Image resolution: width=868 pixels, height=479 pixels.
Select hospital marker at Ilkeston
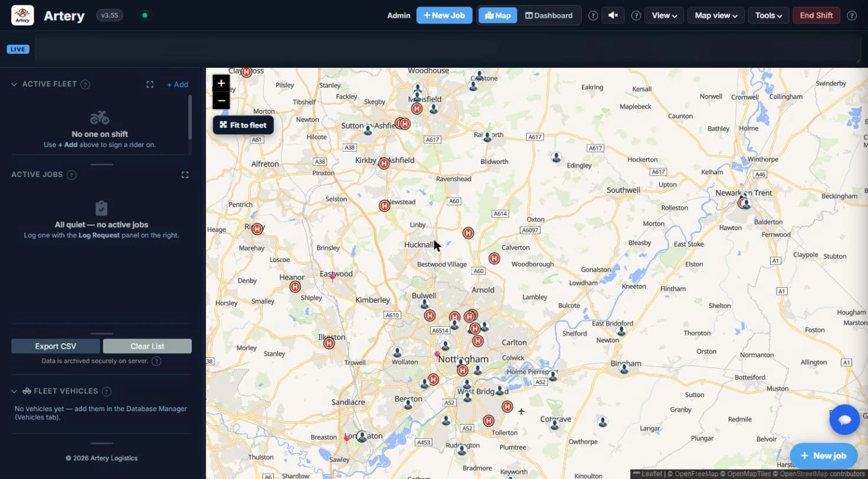click(x=329, y=343)
